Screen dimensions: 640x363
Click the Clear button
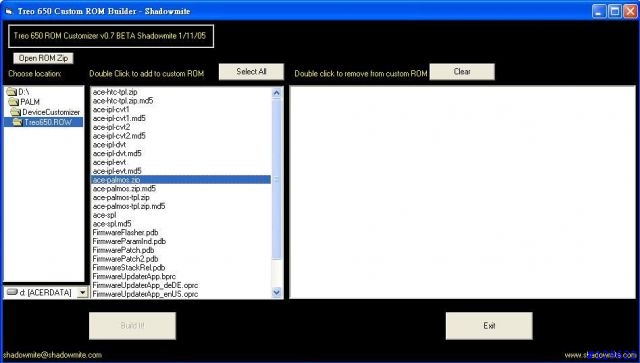[x=462, y=71]
